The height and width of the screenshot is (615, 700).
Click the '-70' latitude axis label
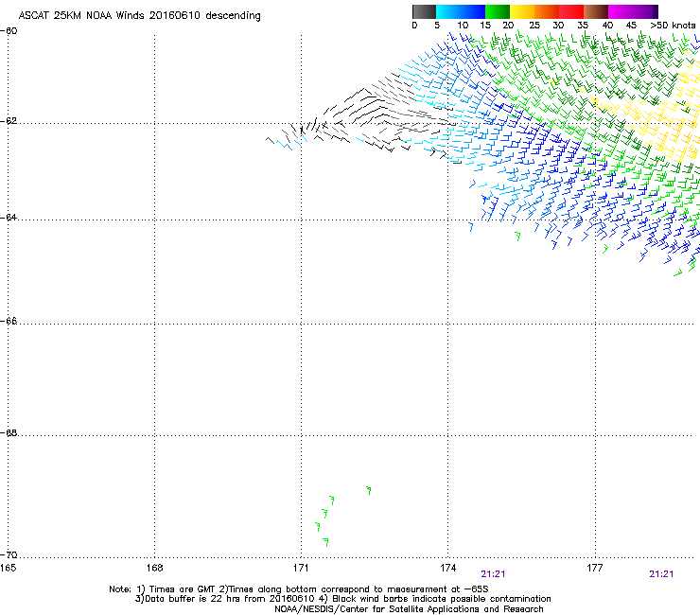(x=9, y=554)
